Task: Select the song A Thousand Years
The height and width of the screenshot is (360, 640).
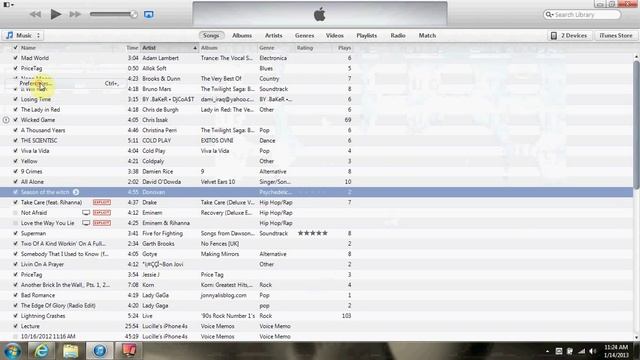Action: pos(43,130)
